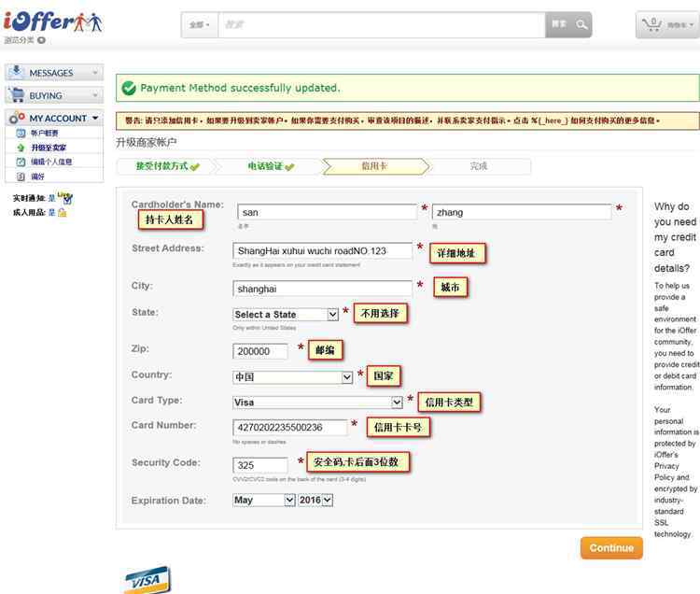Screen dimensions: 700x594
Task: Toggle the adult items lock icon
Action: point(63,213)
